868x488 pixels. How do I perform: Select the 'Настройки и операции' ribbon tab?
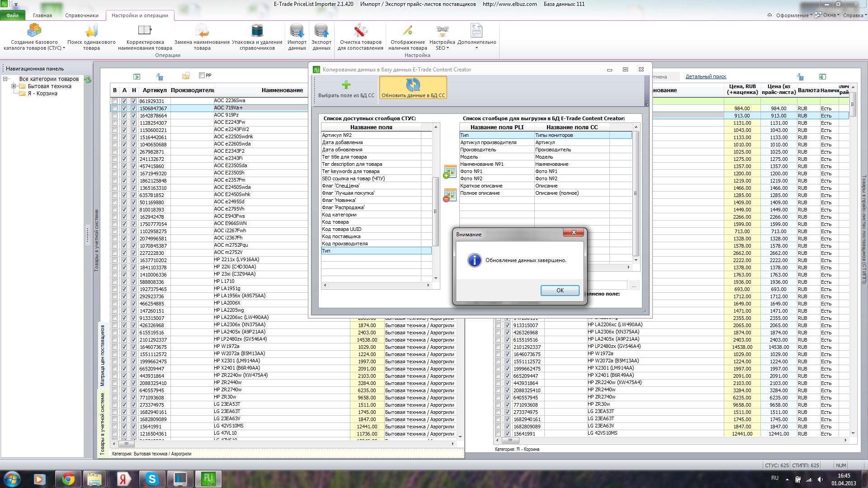coord(140,15)
